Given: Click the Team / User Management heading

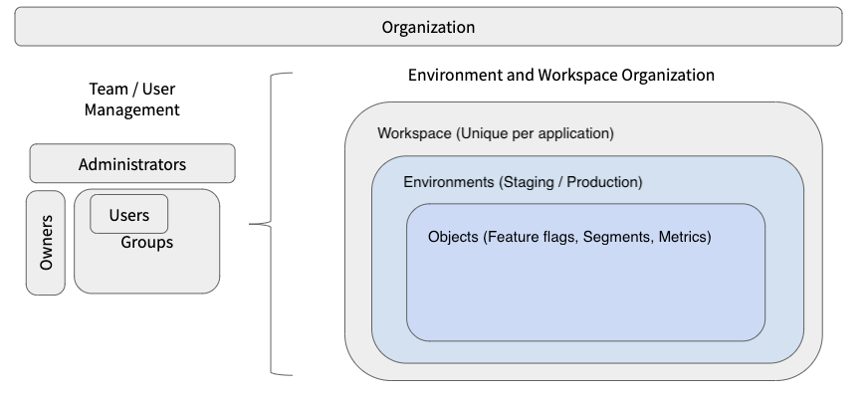Looking at the screenshot, I should tap(131, 99).
